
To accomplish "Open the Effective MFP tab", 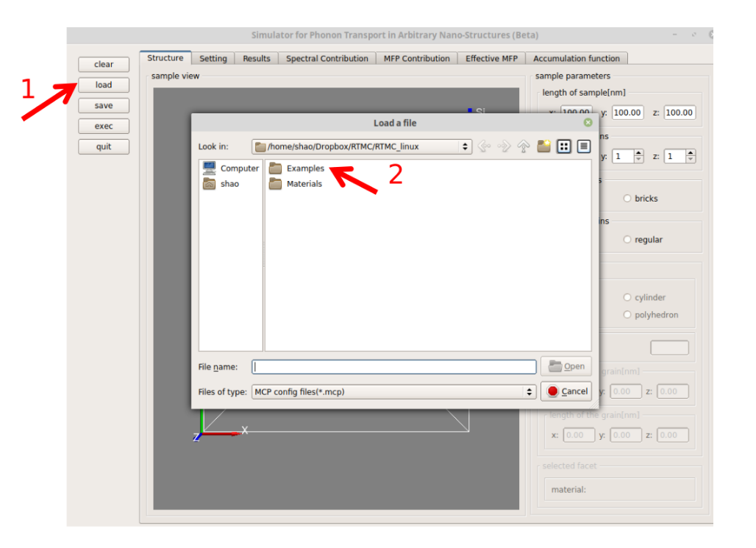I will click(x=491, y=58).
